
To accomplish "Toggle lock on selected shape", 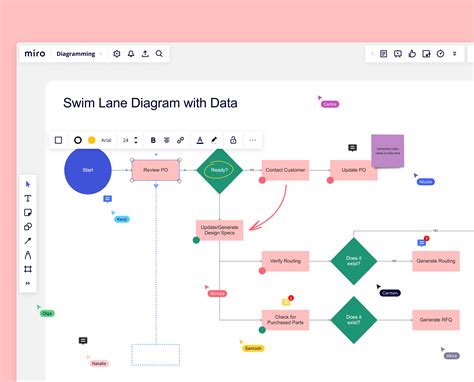I will (x=233, y=140).
